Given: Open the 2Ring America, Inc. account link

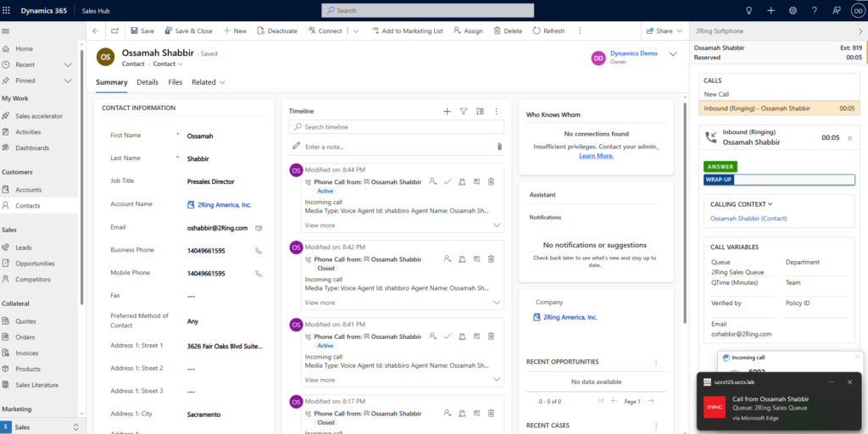Looking at the screenshot, I should pyautogui.click(x=219, y=205).
